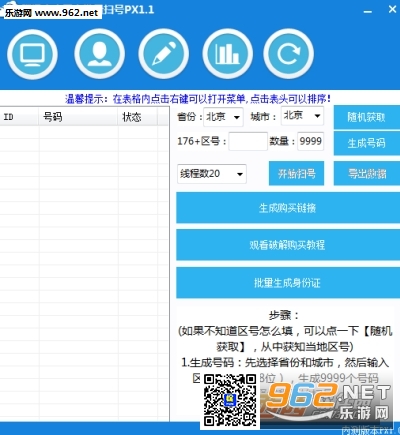Open the 省份 province dropdown
This screenshot has width=400, height=435.
pyautogui.click(x=223, y=117)
